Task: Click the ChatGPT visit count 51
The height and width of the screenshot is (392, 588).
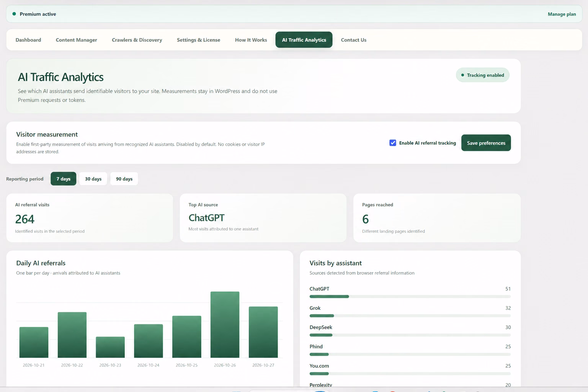Action: [x=508, y=289]
